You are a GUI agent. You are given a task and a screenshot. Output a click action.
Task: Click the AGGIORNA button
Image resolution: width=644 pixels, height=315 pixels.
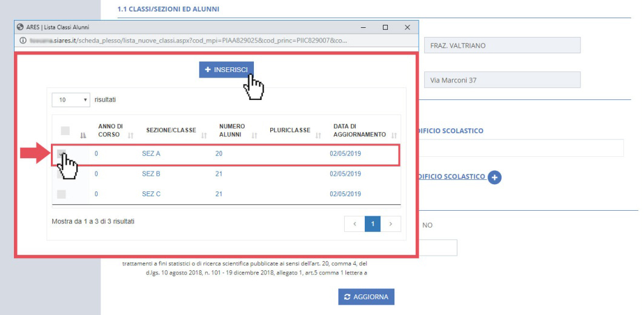tap(367, 297)
